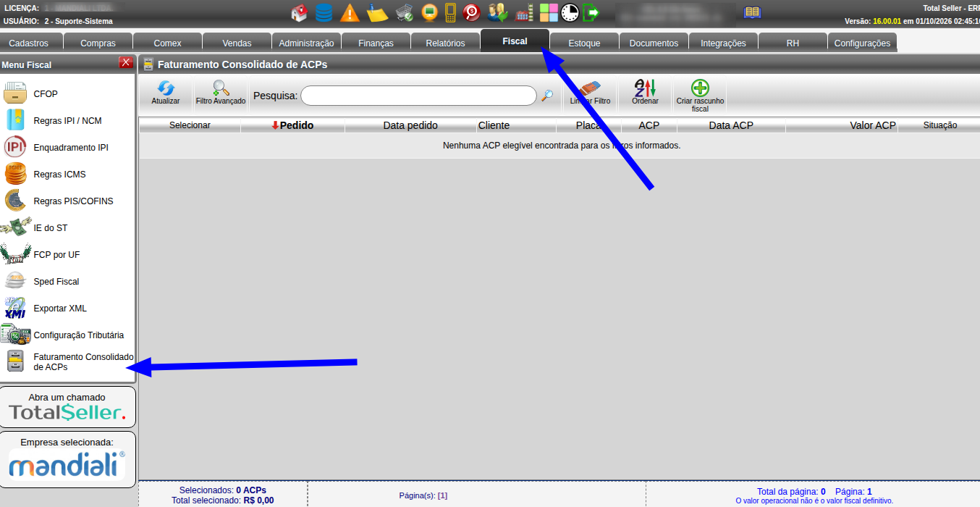Click the magnifier search icon beside Pesquisa

[x=548, y=95]
